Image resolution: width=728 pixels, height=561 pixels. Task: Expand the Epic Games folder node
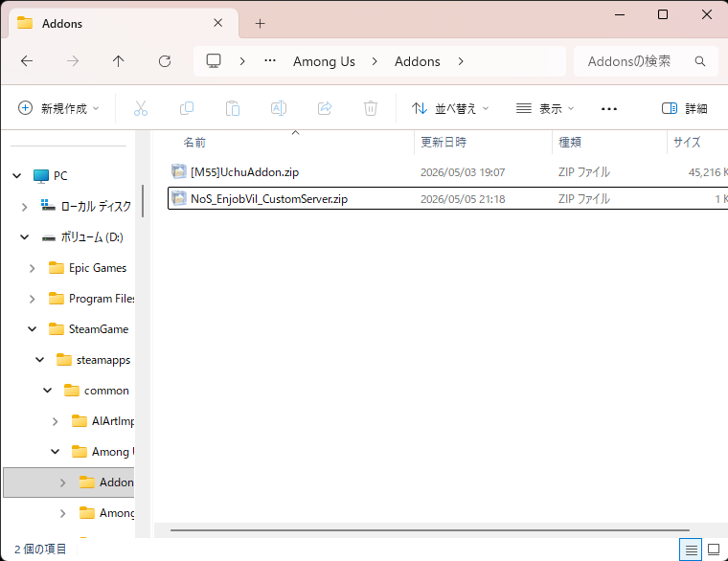pyautogui.click(x=32, y=268)
